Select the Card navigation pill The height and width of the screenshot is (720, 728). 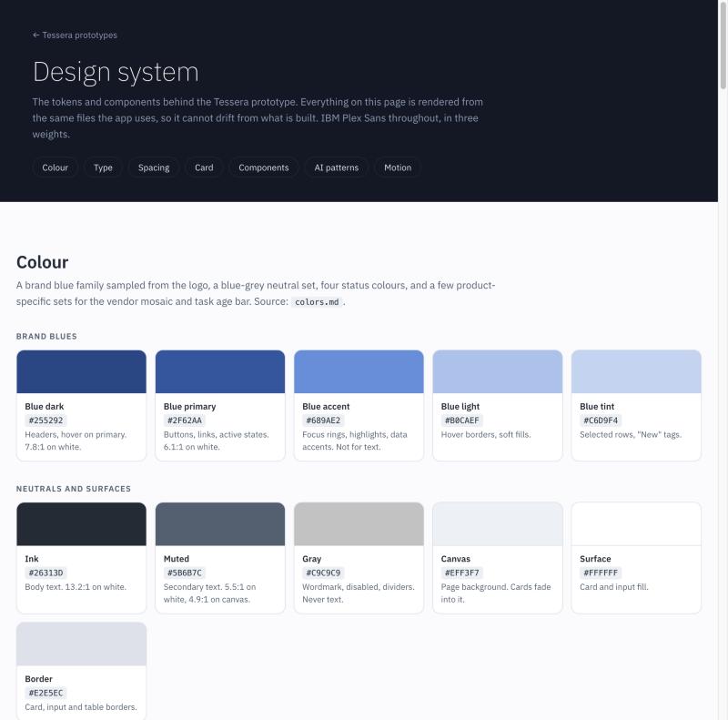pos(204,167)
